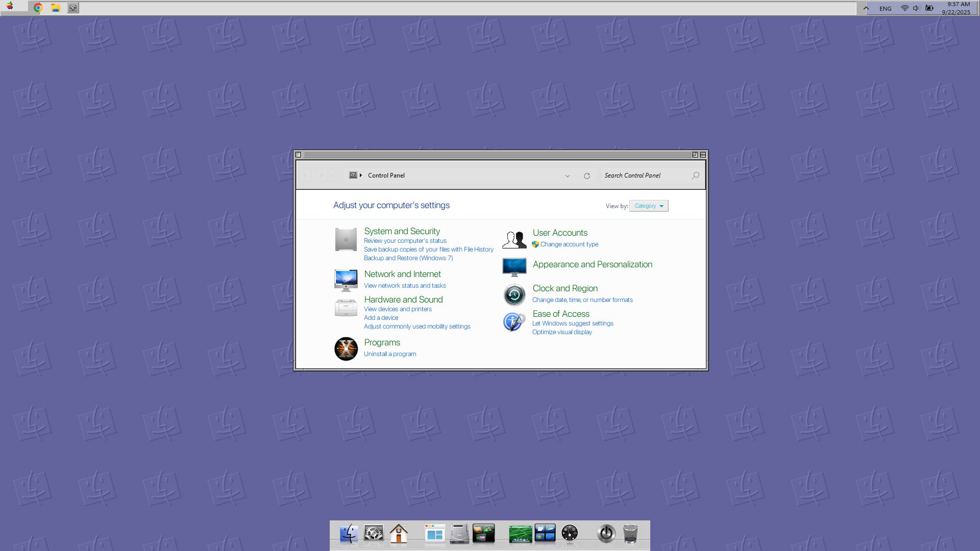Click the Network and Internet monitor icon
The width and height of the screenshot is (980, 551).
(346, 280)
